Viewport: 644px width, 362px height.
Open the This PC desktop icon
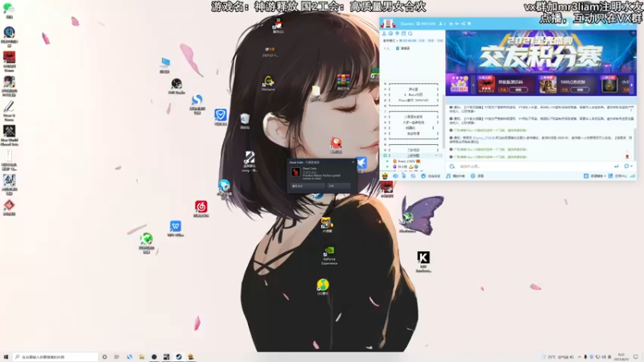(165, 65)
